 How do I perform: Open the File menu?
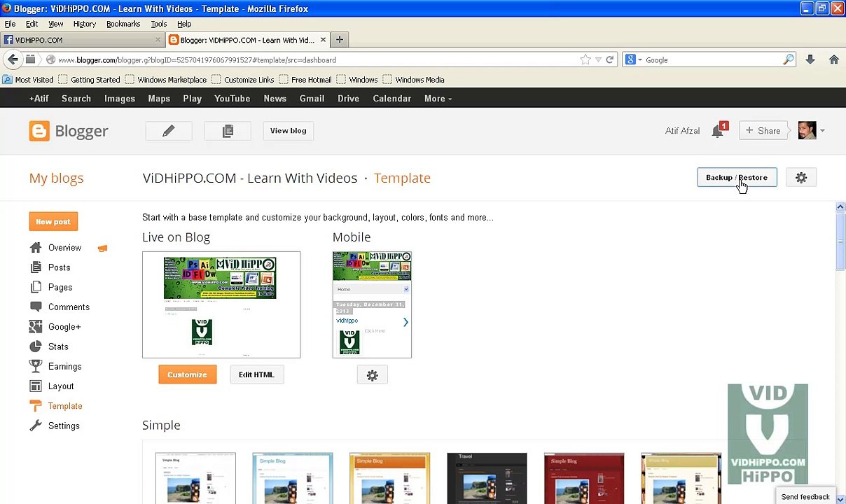10,24
